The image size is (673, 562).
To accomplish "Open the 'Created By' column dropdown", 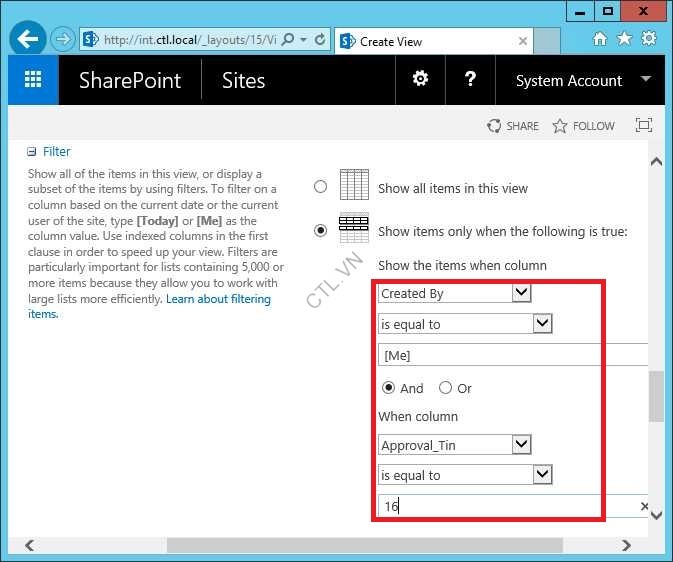I will click(455, 294).
